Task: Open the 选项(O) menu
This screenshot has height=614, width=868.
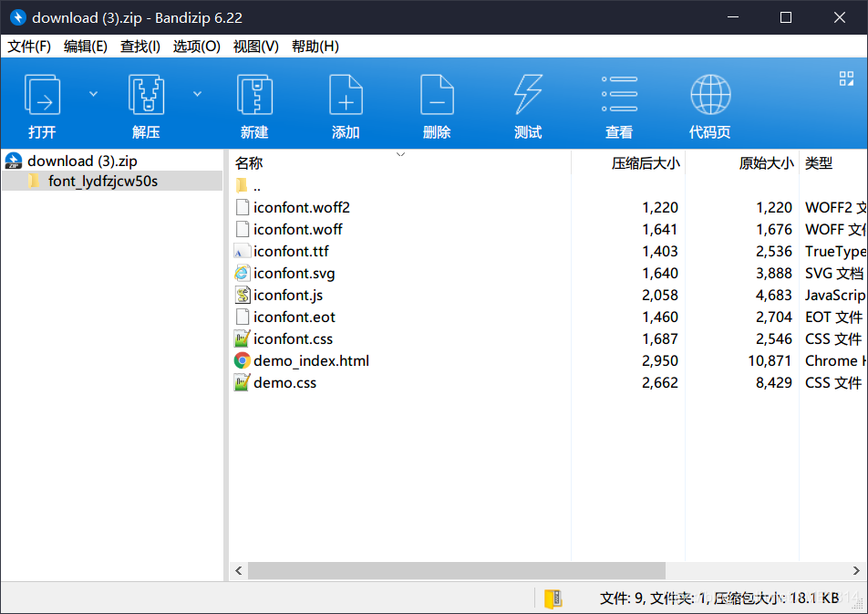Action: click(x=197, y=47)
